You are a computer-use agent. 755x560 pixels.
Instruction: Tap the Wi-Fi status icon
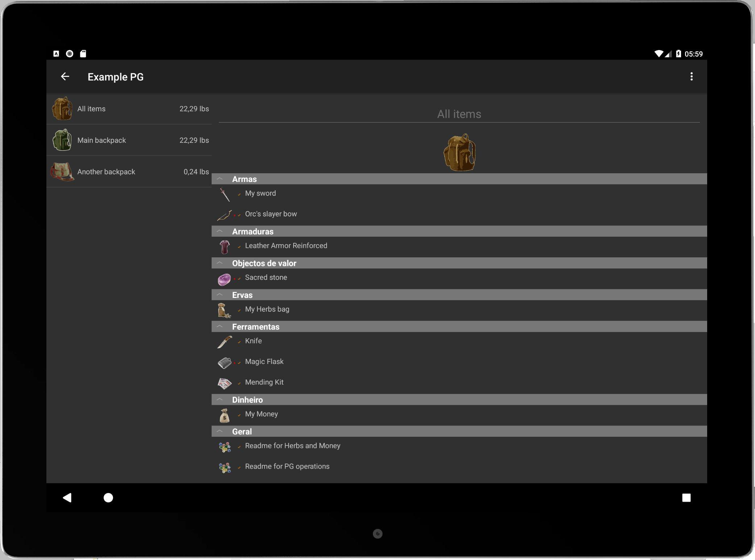(x=659, y=54)
